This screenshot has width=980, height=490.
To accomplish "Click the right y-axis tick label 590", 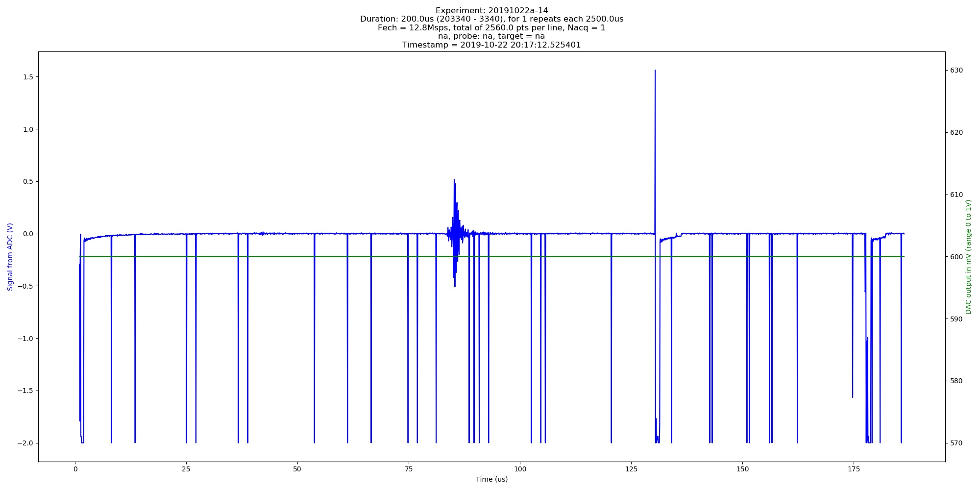I will tap(956, 319).
